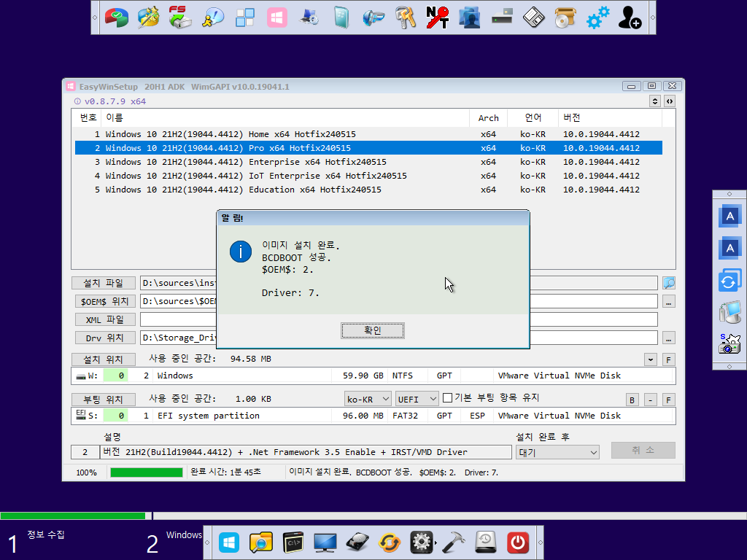This screenshot has height=560, width=747.
Task: Select Windows 10 Pro x64 row
Action: click(368, 148)
